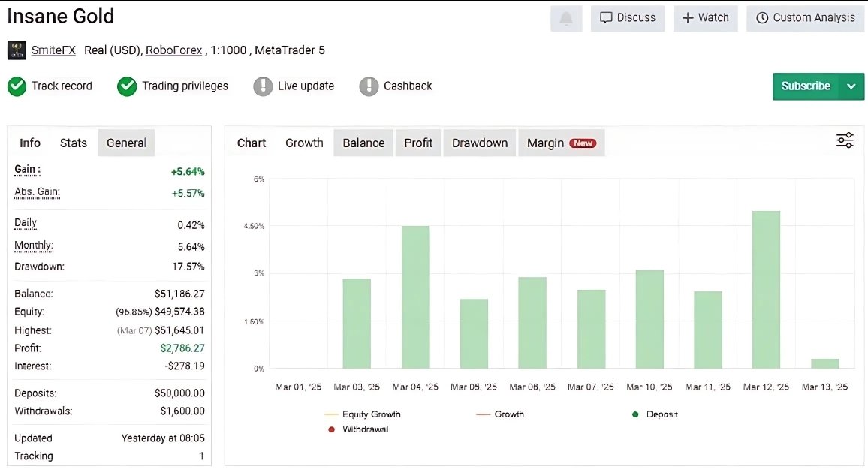The width and height of the screenshot is (868, 470).
Task: Click the SmiteFX avatar thumbnail
Action: (x=17, y=50)
